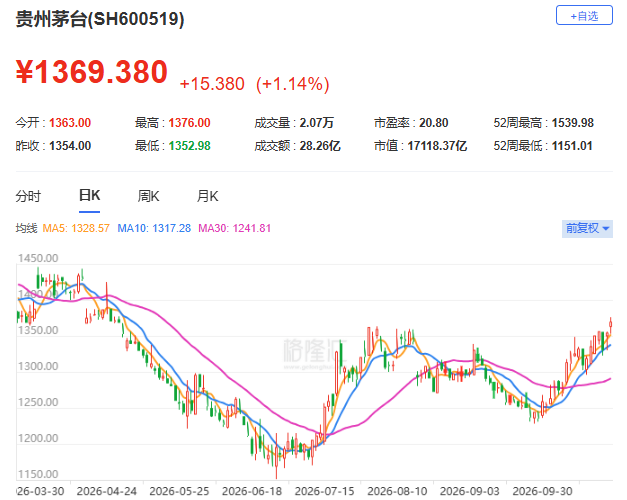The image size is (627, 500).
Task: Click the 2026-06-18 date axis label
Action: (252, 491)
